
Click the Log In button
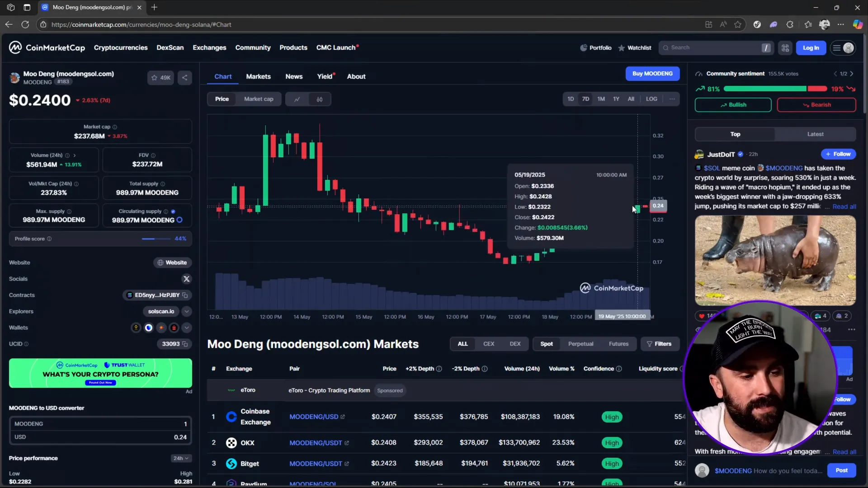(x=811, y=48)
